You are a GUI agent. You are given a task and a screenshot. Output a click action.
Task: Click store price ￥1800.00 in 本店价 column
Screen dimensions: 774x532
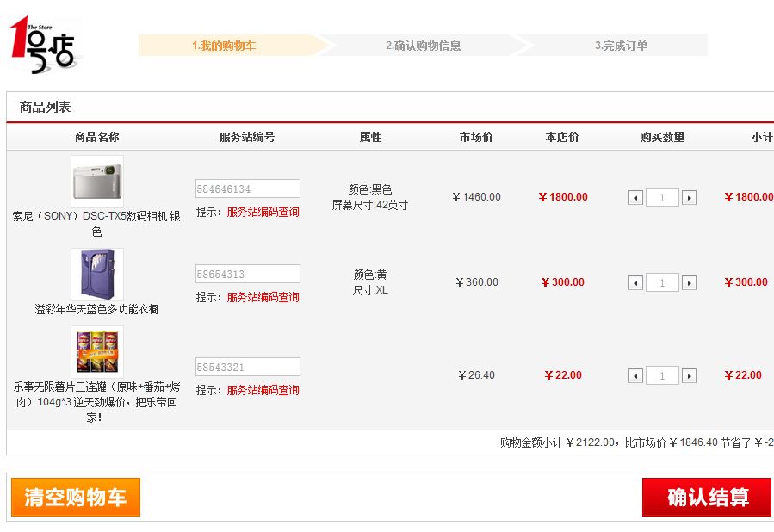pos(563,197)
